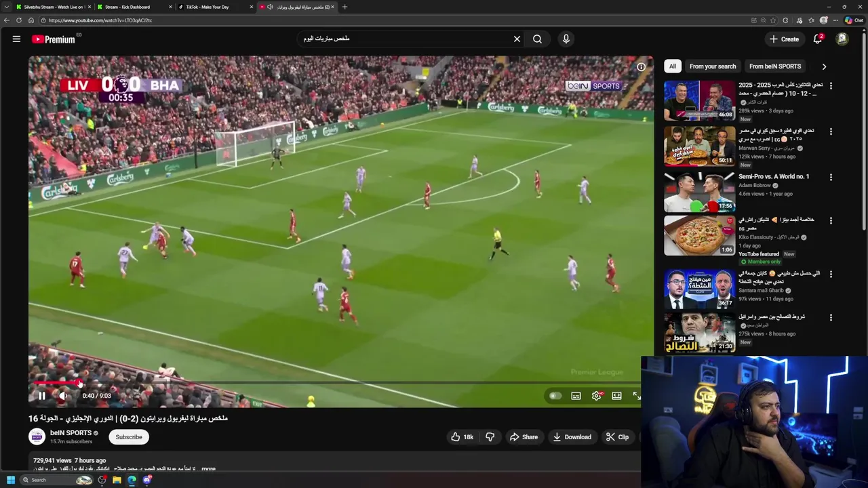The width and height of the screenshot is (868, 488).
Task: Open the player settings gear
Action: [596, 396]
